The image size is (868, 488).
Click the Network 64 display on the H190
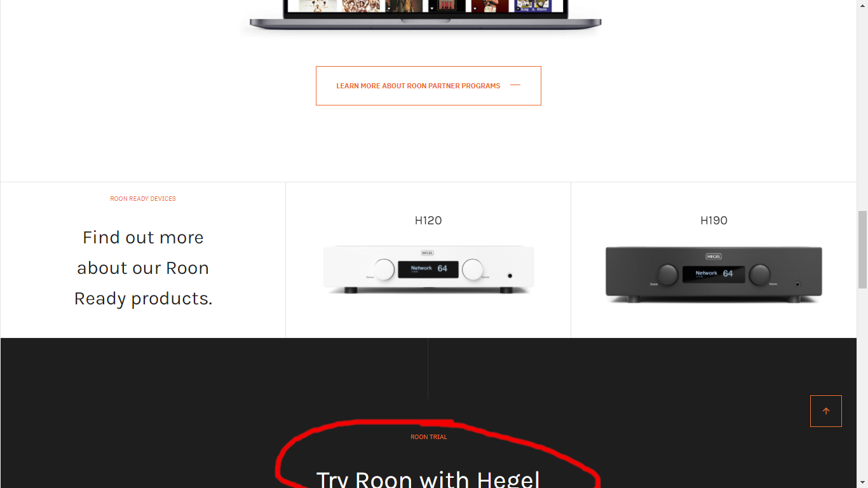714,274
